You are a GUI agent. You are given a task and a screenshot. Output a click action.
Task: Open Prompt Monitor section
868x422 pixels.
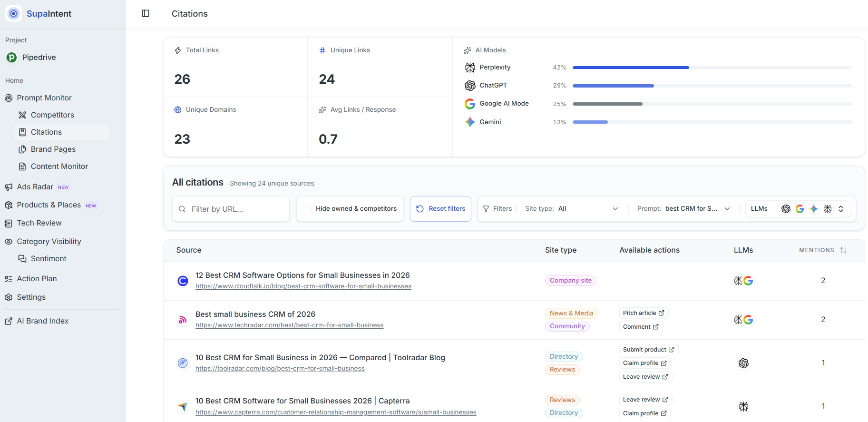click(44, 98)
